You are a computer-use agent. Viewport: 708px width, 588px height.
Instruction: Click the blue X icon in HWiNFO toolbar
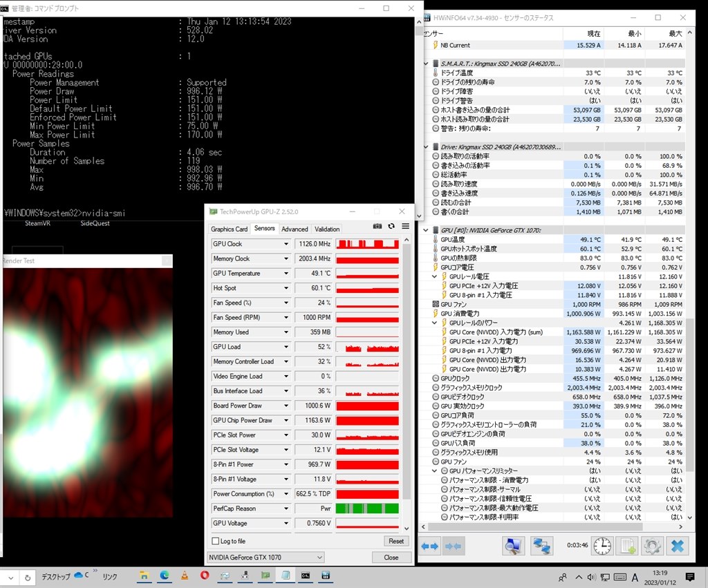pos(678,547)
